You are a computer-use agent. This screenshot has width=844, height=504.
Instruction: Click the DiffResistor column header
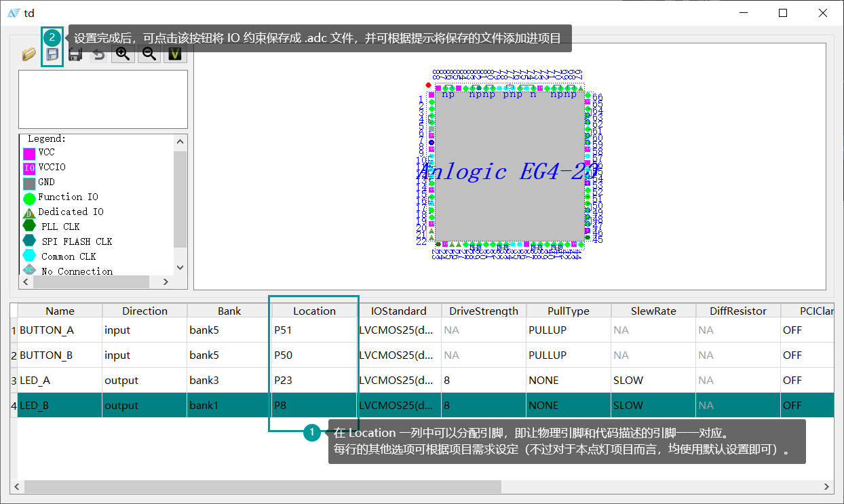pyautogui.click(x=738, y=311)
